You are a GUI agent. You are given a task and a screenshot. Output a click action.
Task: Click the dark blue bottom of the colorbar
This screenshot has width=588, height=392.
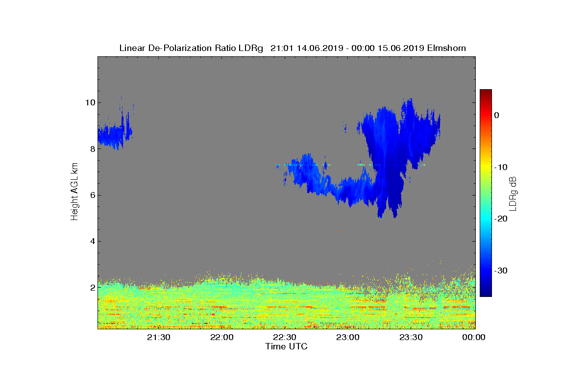tap(486, 292)
